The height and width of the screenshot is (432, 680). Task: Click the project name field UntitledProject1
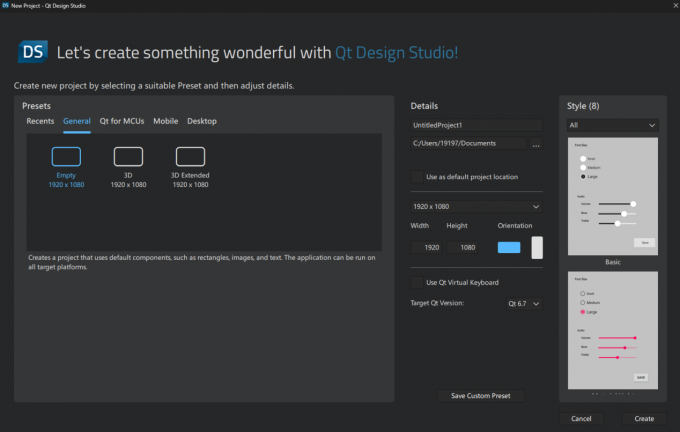point(476,125)
